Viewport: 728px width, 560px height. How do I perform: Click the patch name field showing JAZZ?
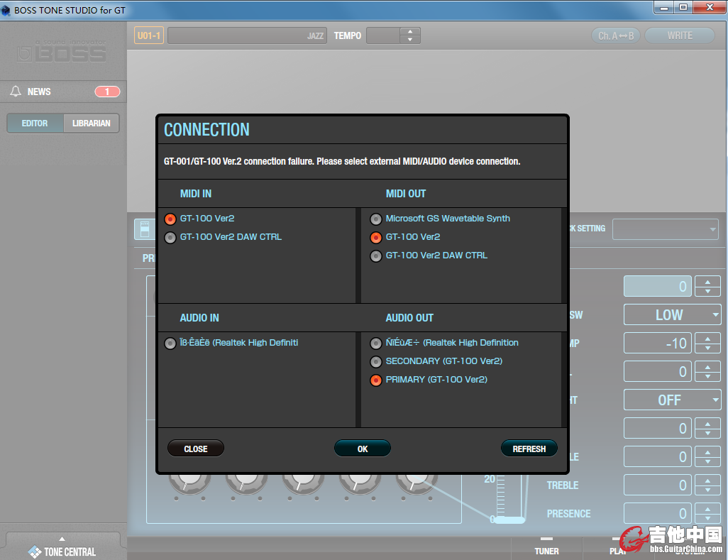(246, 35)
